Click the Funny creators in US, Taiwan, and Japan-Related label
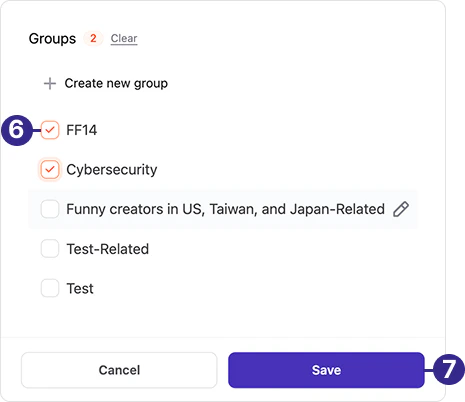The image size is (465, 402). pos(226,209)
